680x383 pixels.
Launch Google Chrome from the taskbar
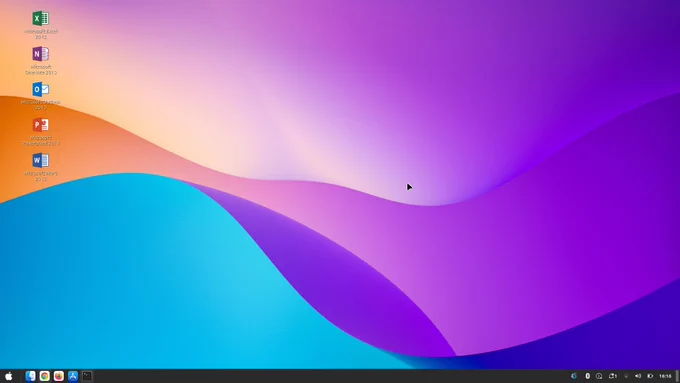(45, 376)
